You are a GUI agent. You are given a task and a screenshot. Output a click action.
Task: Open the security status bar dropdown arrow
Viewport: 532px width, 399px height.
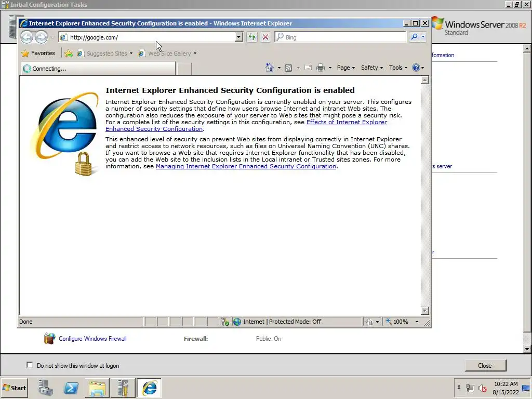click(x=377, y=322)
